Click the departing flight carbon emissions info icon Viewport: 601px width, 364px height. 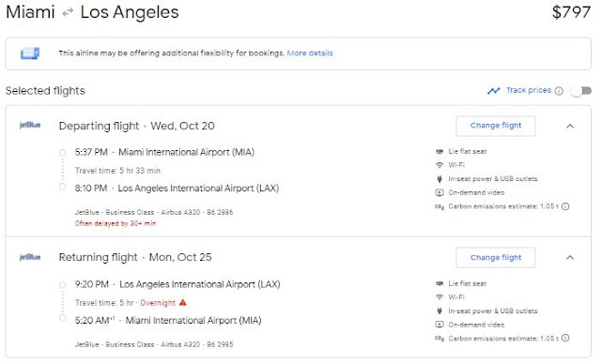click(565, 206)
